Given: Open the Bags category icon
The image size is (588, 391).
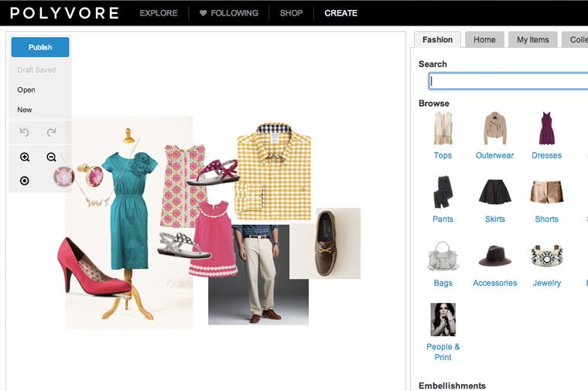Looking at the screenshot, I should tap(443, 257).
